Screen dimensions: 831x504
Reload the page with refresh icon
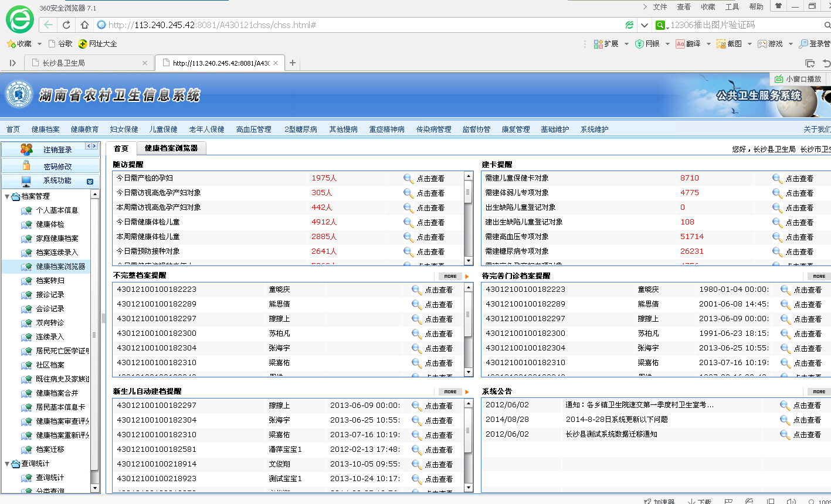coord(66,25)
